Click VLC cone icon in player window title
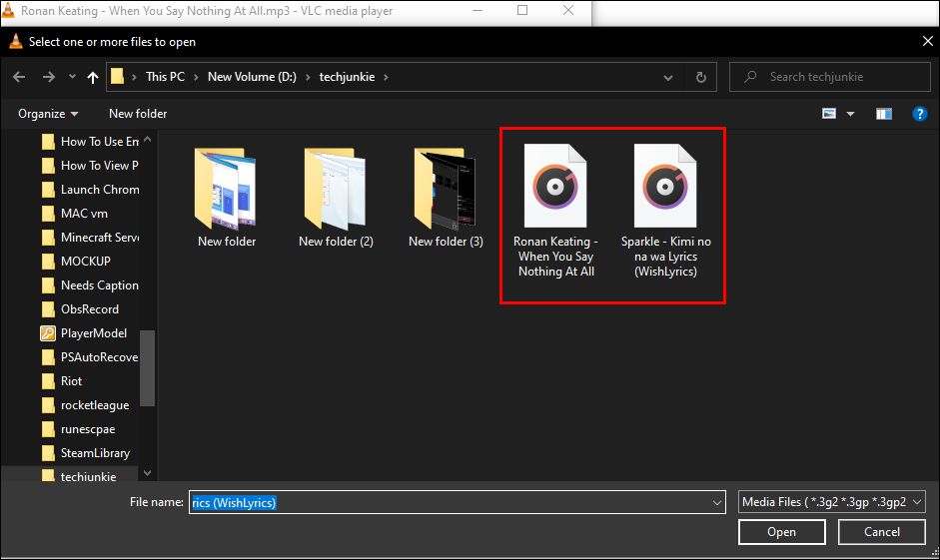The width and height of the screenshot is (940, 560). coord(8,10)
